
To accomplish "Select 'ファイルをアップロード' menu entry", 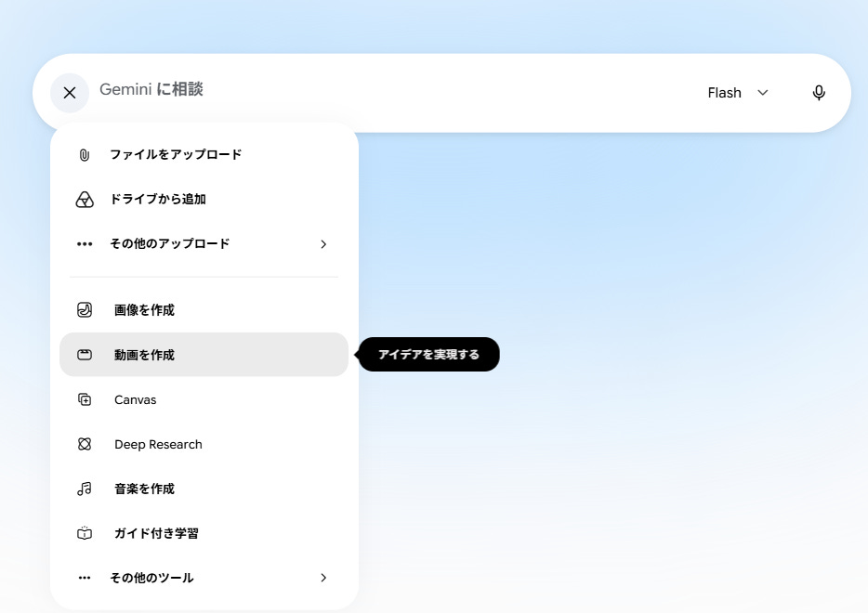I will coord(176,154).
